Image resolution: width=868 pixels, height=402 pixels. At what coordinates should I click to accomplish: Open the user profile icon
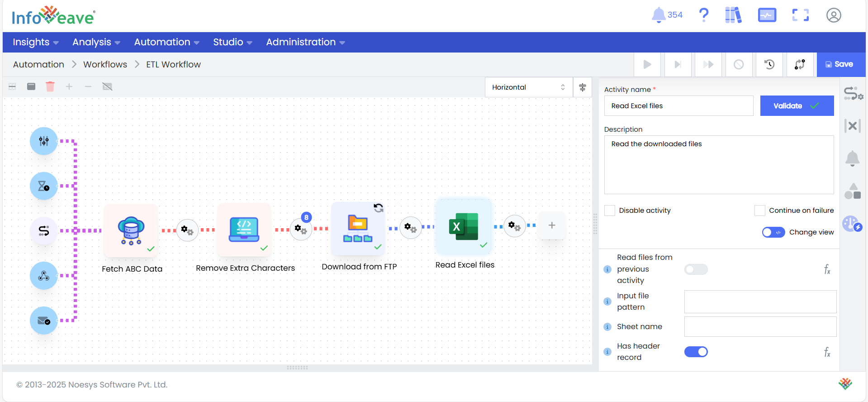pos(833,15)
